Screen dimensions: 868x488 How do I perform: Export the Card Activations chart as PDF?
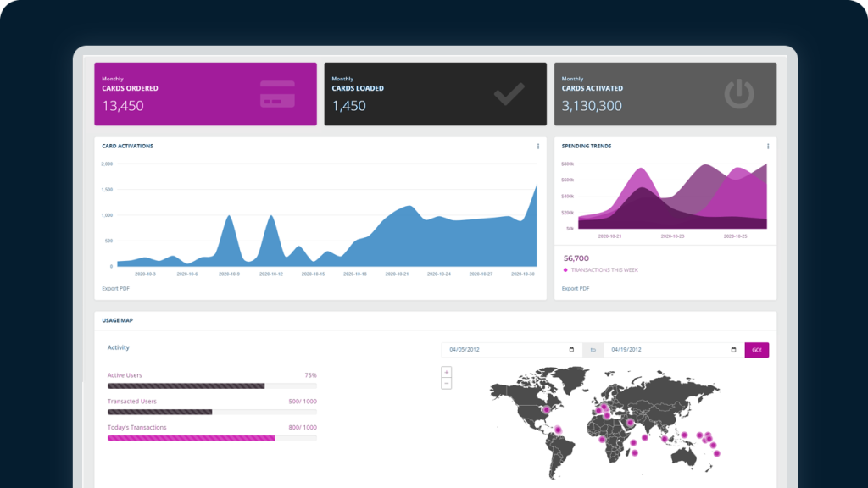pyautogui.click(x=115, y=288)
